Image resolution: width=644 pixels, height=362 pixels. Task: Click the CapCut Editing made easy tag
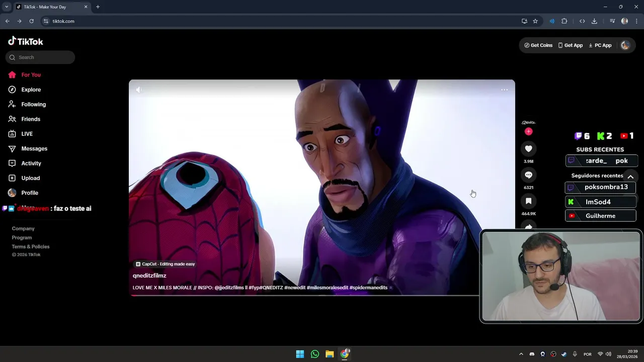click(x=165, y=264)
